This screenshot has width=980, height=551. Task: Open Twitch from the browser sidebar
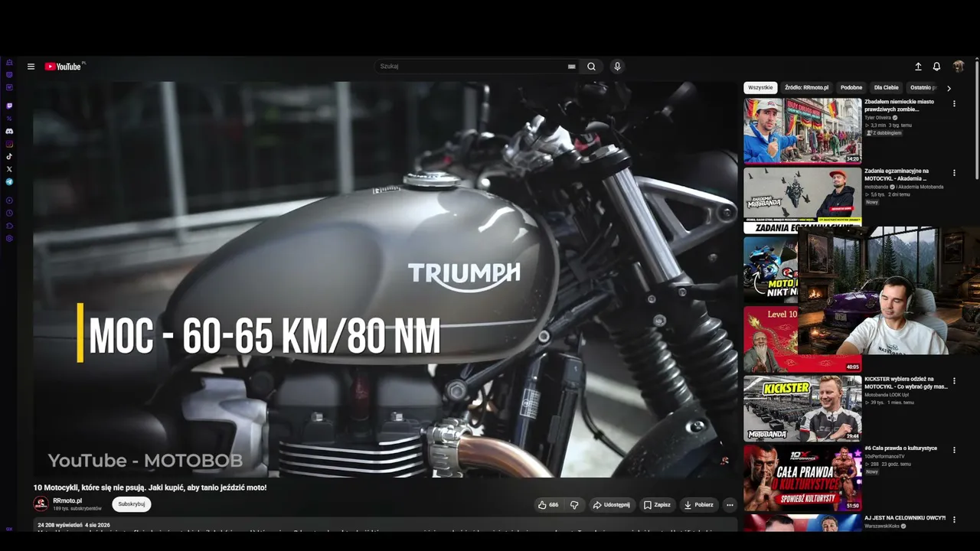pos(9,106)
